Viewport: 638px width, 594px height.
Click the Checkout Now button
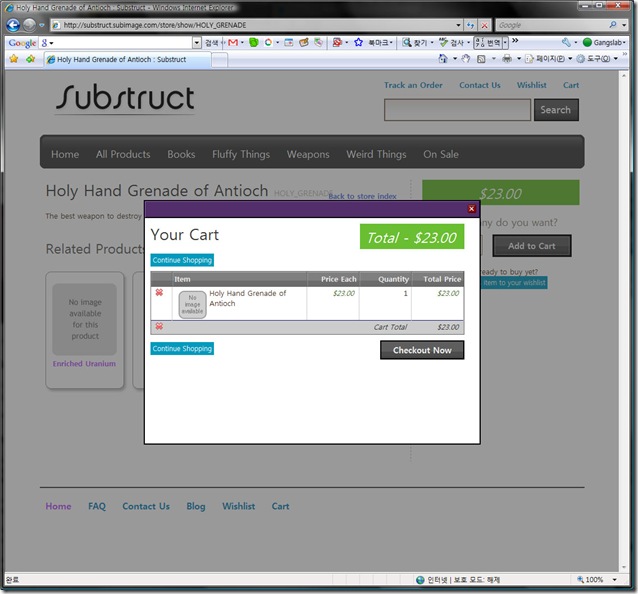click(x=422, y=350)
